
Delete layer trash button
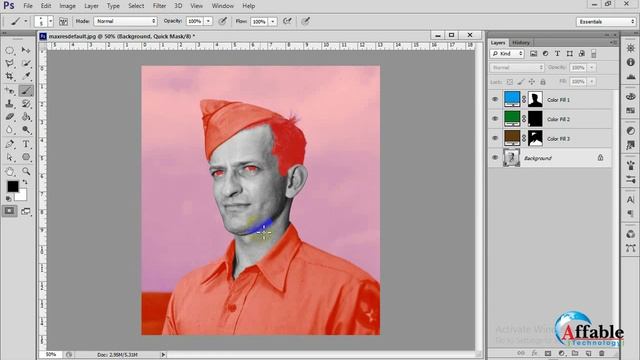[602, 353]
